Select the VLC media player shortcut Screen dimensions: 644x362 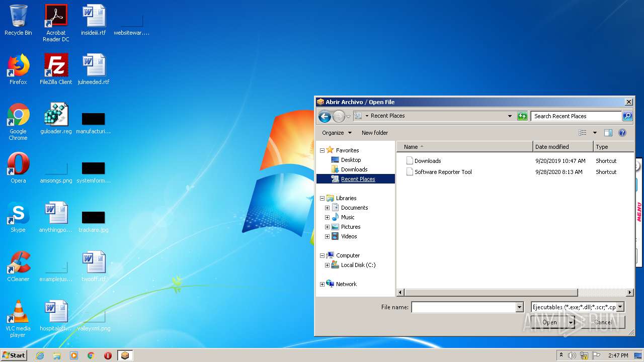click(18, 319)
